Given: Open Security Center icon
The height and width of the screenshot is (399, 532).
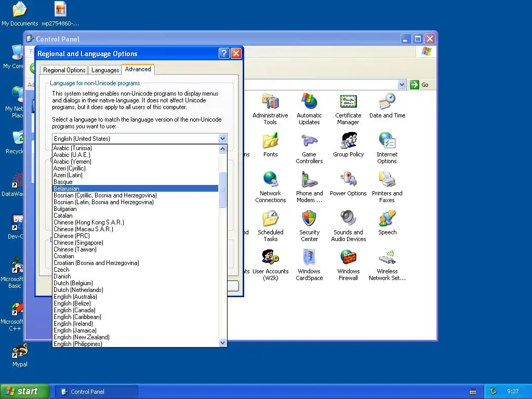Looking at the screenshot, I should click(309, 219).
